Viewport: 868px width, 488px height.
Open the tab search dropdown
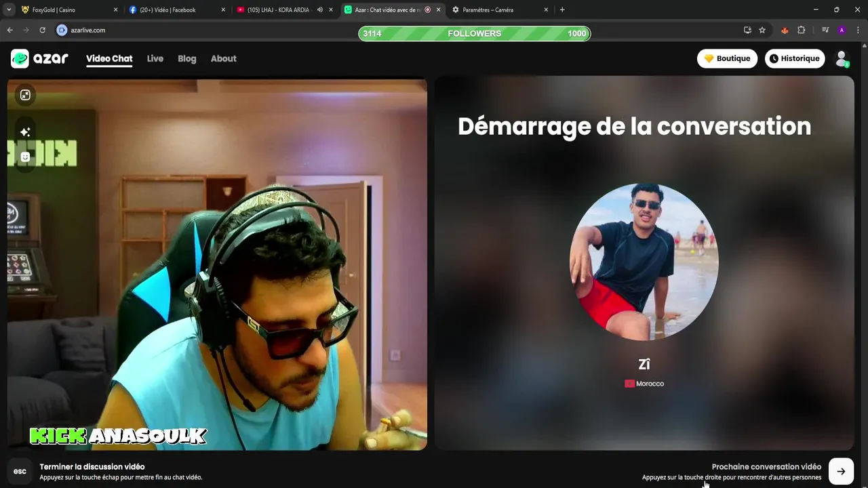coord(9,9)
